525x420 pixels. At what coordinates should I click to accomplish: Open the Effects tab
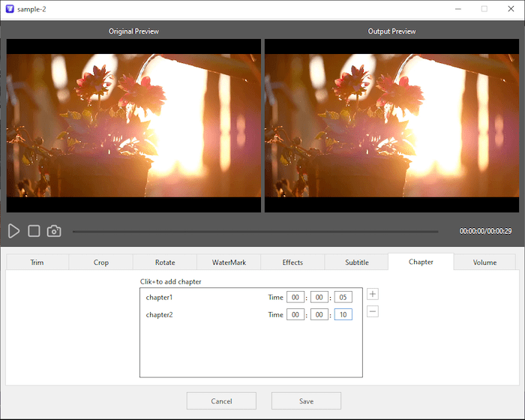(292, 262)
